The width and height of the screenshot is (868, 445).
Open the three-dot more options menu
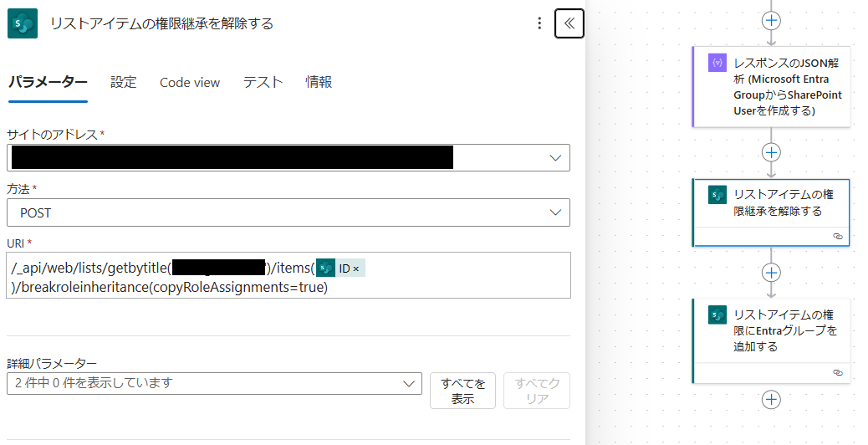tap(539, 23)
